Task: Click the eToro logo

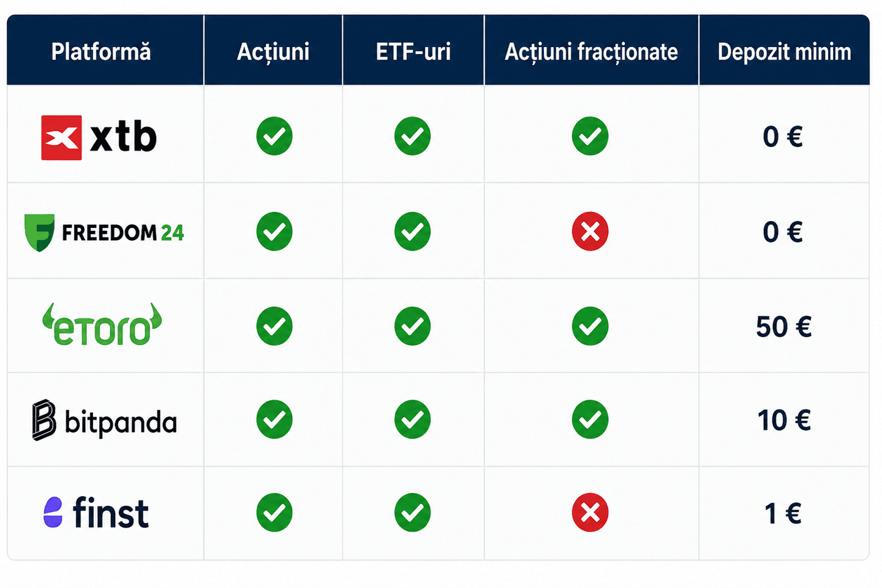Action: point(102,325)
